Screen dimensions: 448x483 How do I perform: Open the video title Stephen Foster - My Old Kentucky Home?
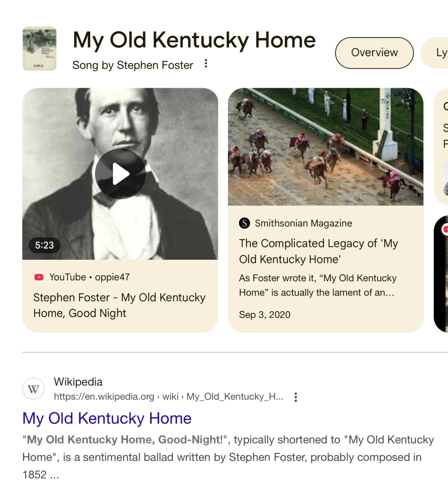119,305
